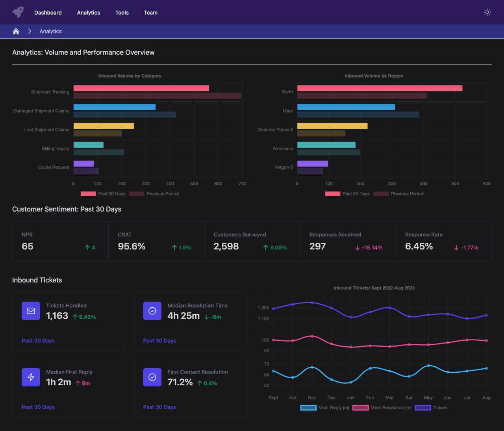Viewport: 504px width, 431px height.
Task: Click the Response Rate value 6.45%
Action: click(x=419, y=247)
